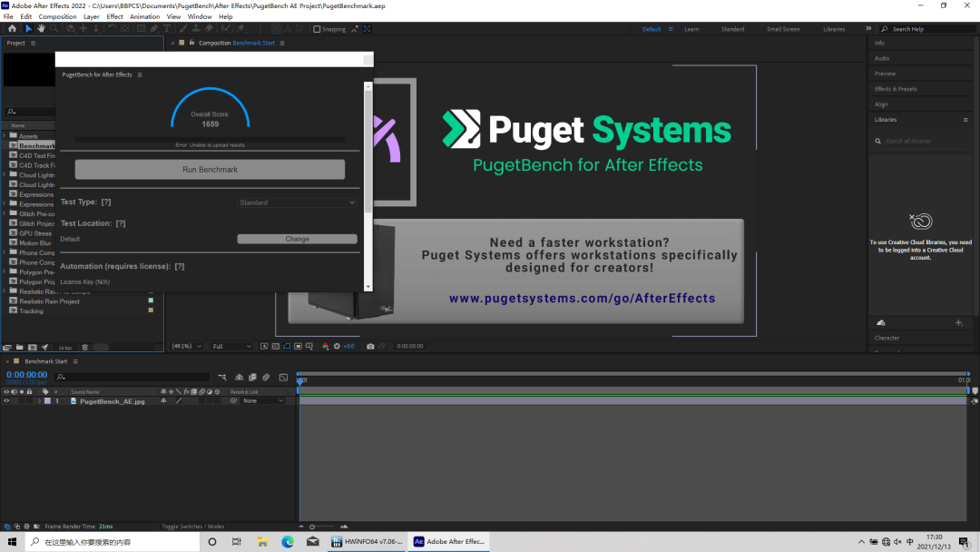The height and width of the screenshot is (552, 980).
Task: Click the Change test location button
Action: point(297,239)
